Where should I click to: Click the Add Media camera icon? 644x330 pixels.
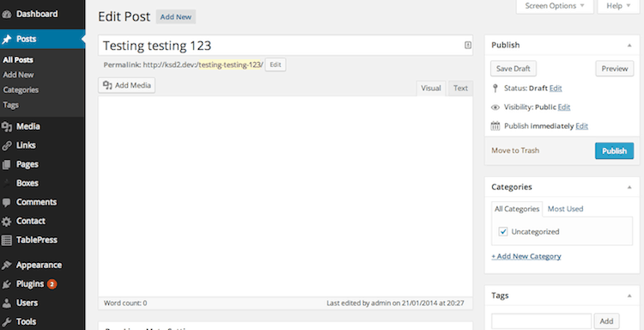(107, 85)
